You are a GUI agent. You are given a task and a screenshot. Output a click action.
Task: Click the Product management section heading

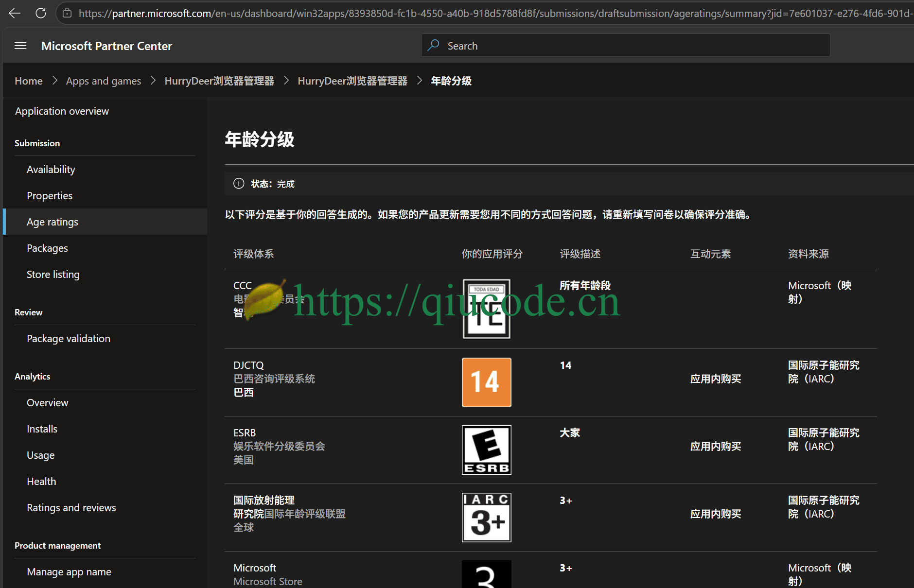pos(57,545)
